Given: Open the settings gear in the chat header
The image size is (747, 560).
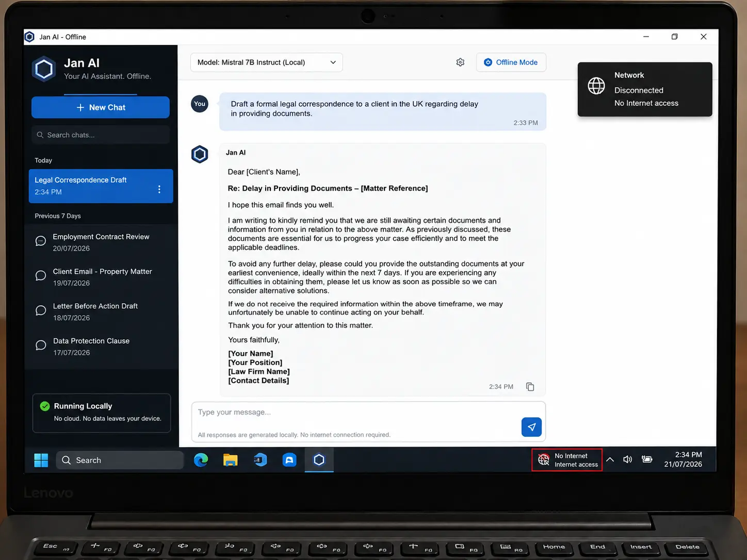Looking at the screenshot, I should pyautogui.click(x=460, y=62).
